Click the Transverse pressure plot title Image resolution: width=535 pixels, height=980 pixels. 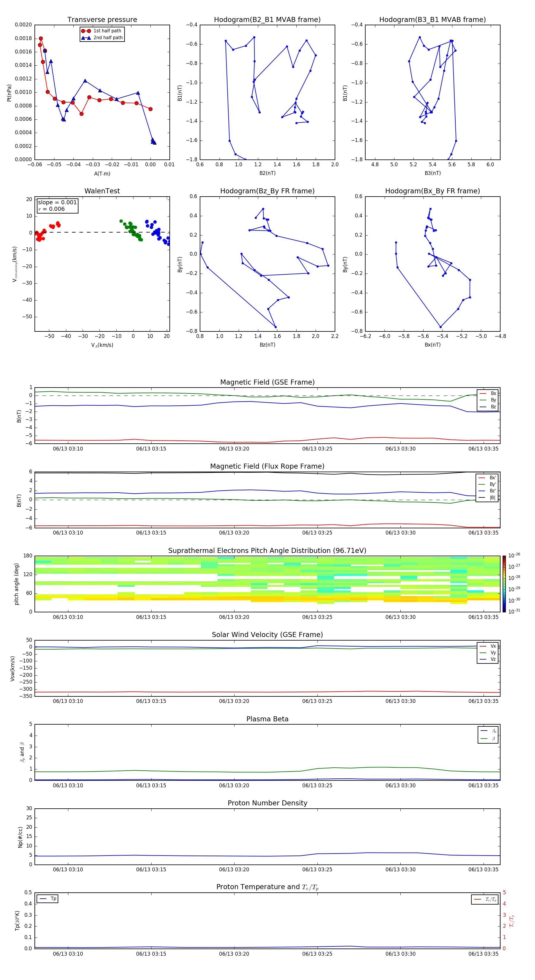(102, 20)
